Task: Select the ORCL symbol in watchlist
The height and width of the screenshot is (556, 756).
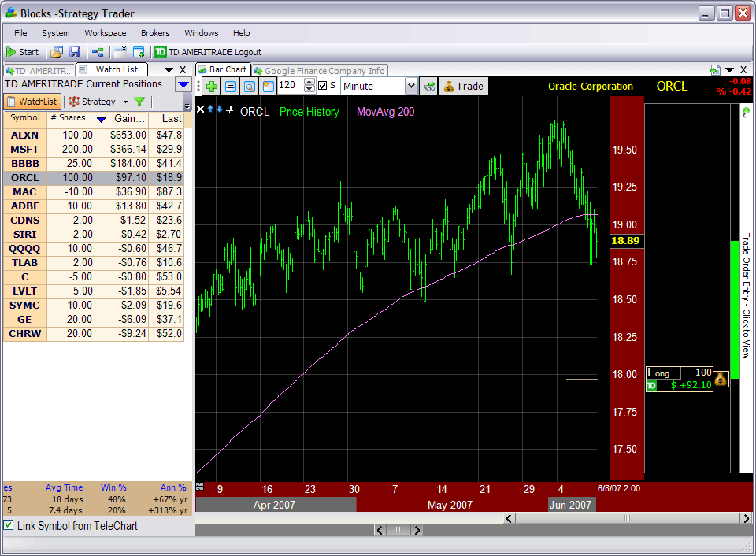Action: tap(24, 177)
